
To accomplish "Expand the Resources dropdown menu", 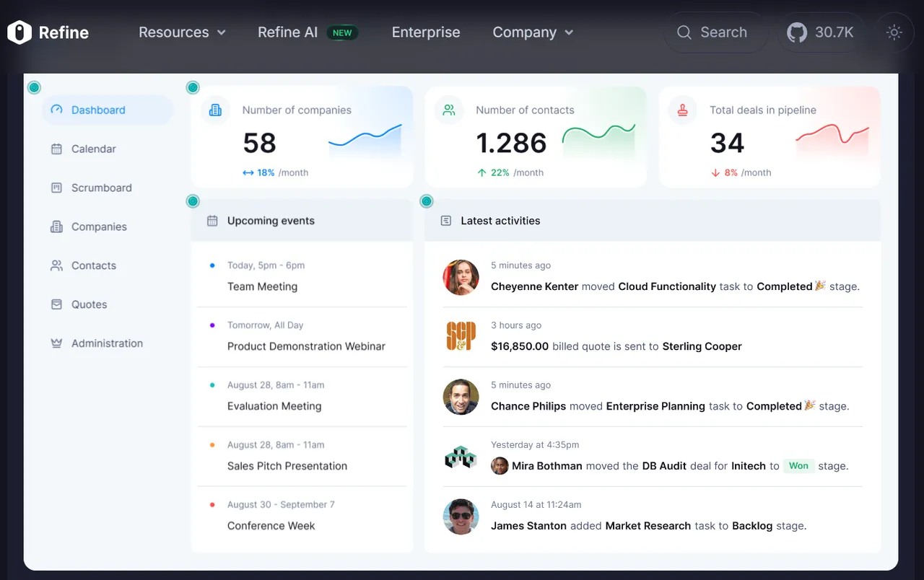I will tap(182, 32).
